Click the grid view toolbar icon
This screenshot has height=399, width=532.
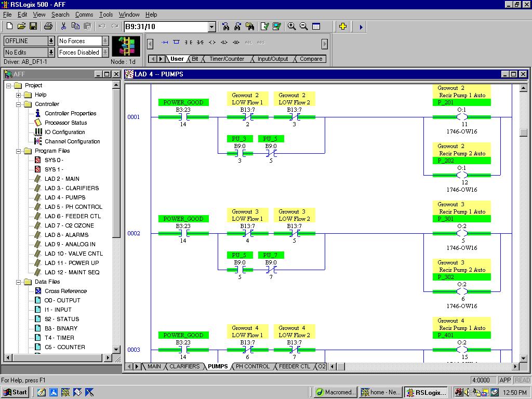point(316,26)
